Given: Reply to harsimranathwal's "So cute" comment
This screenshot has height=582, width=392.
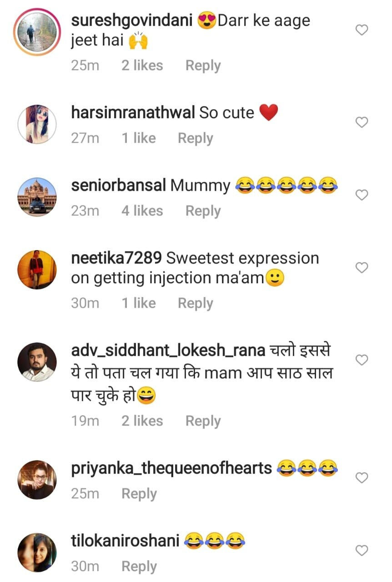Looking at the screenshot, I should pos(195,138).
